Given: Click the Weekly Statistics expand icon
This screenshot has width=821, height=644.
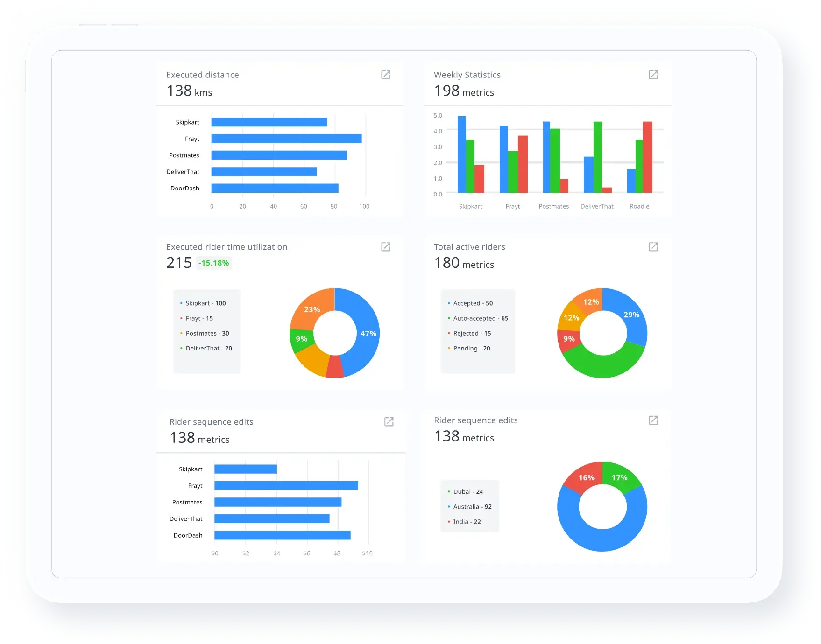Looking at the screenshot, I should click(653, 75).
